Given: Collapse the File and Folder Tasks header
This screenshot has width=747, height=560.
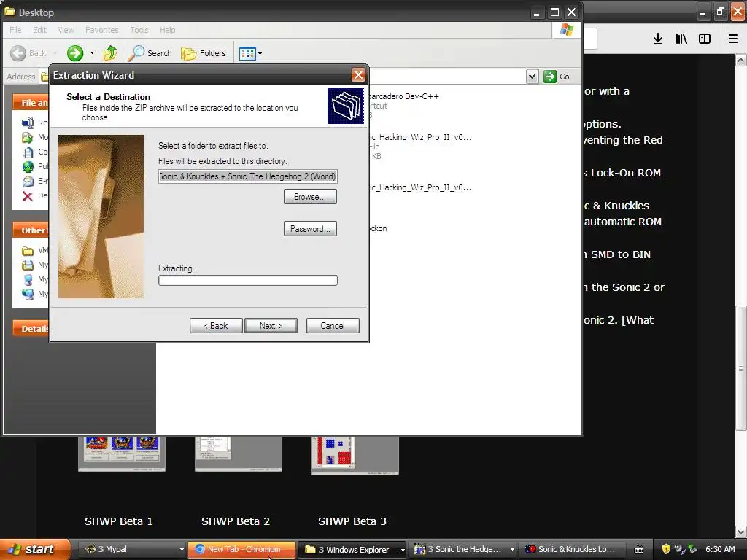Looking at the screenshot, I should coord(31,102).
